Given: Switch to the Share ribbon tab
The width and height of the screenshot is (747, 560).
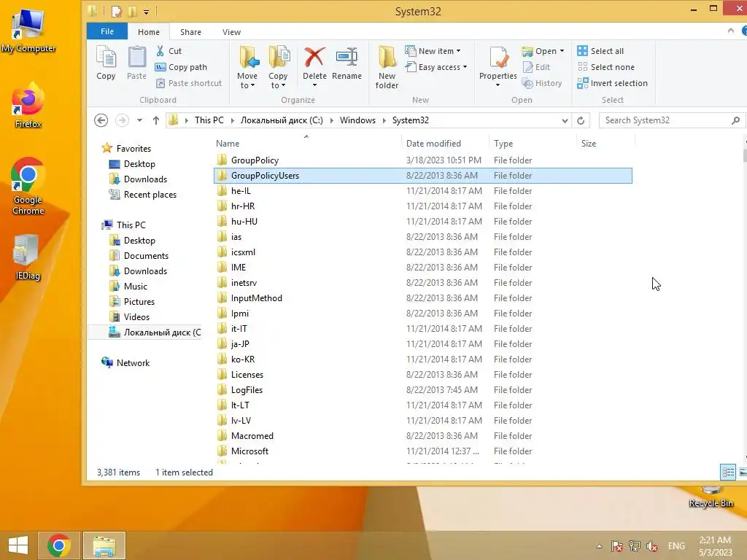Looking at the screenshot, I should (190, 32).
